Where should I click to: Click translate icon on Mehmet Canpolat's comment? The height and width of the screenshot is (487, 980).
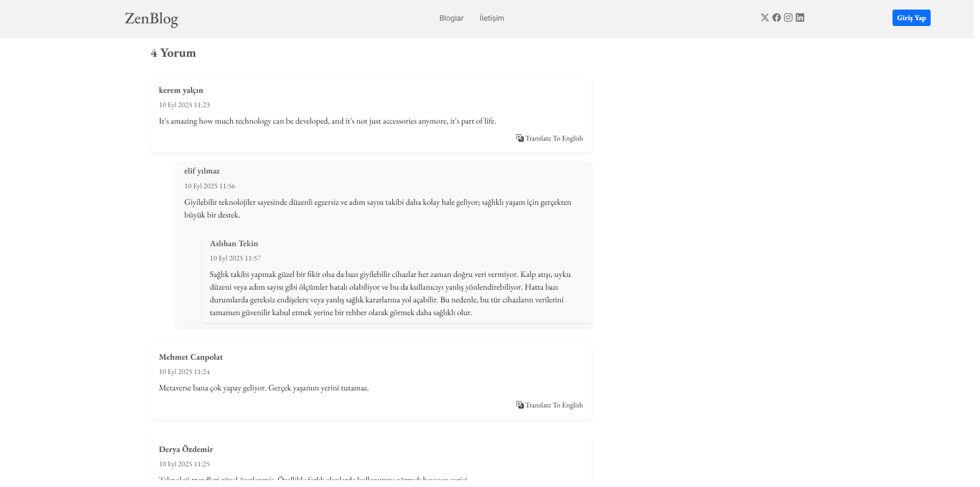tap(520, 405)
